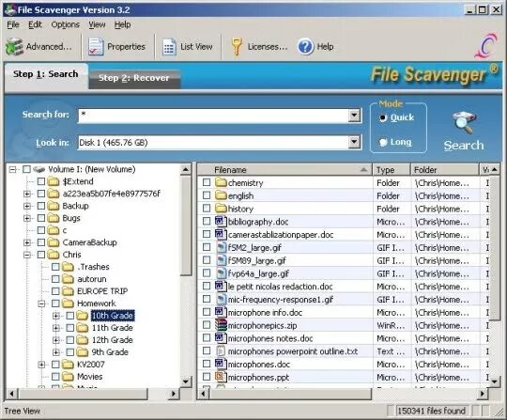Click the Search magnifier icon

coord(464,123)
